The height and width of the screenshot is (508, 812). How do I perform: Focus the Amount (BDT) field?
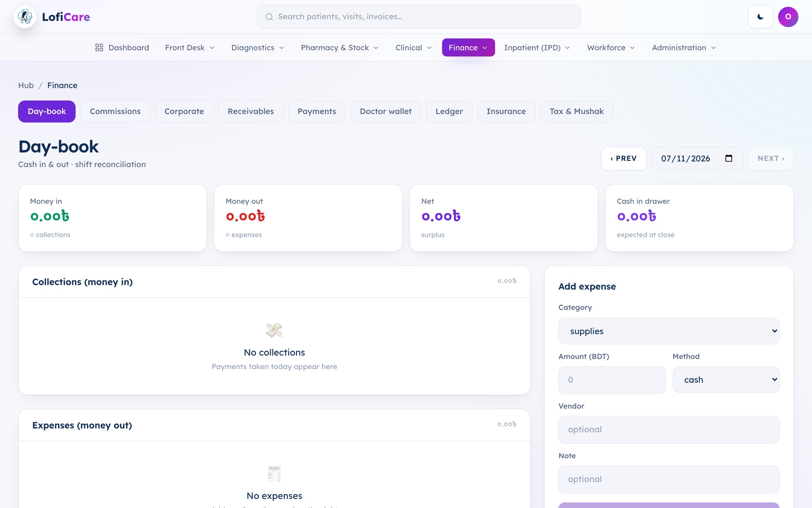[612, 380]
